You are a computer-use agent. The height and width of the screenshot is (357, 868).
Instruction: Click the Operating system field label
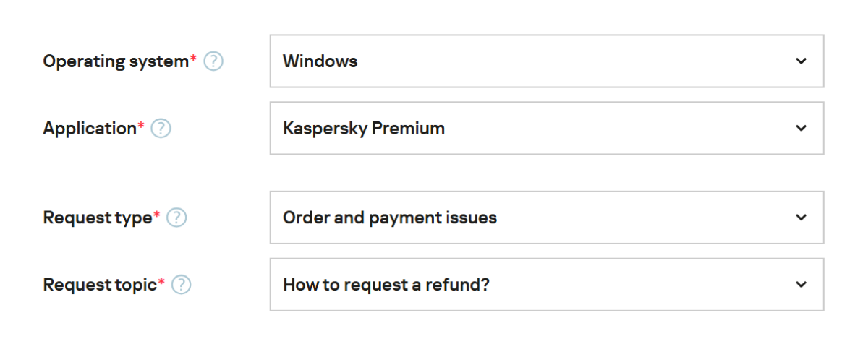116,61
